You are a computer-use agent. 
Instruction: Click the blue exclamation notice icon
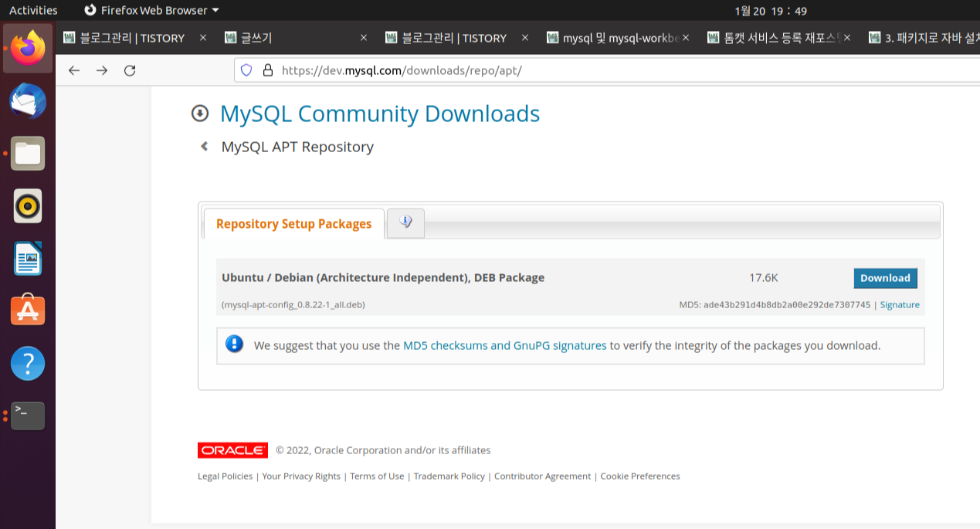tap(235, 344)
